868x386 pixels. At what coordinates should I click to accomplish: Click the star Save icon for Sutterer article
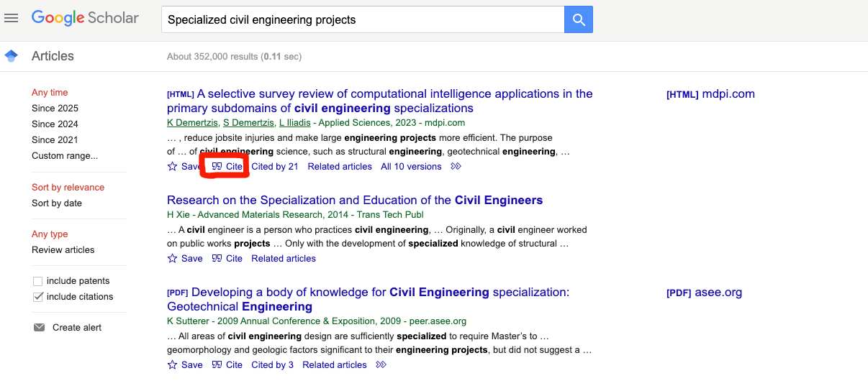pyautogui.click(x=172, y=365)
